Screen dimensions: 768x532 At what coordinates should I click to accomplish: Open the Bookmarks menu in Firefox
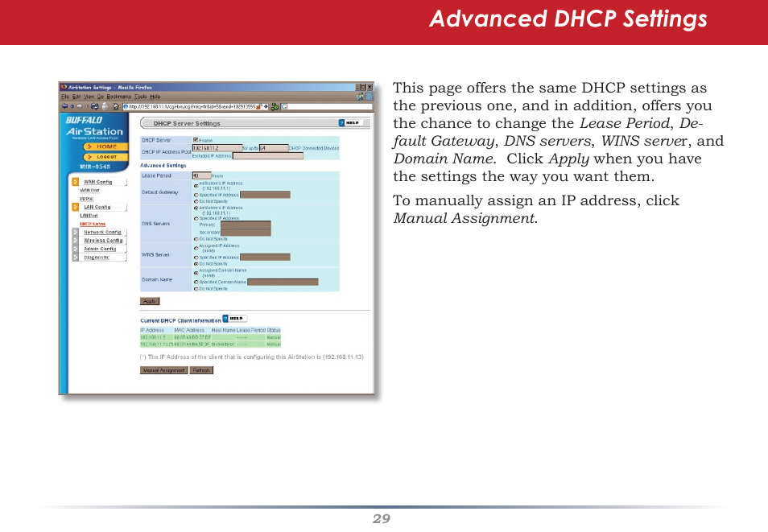click(119, 97)
